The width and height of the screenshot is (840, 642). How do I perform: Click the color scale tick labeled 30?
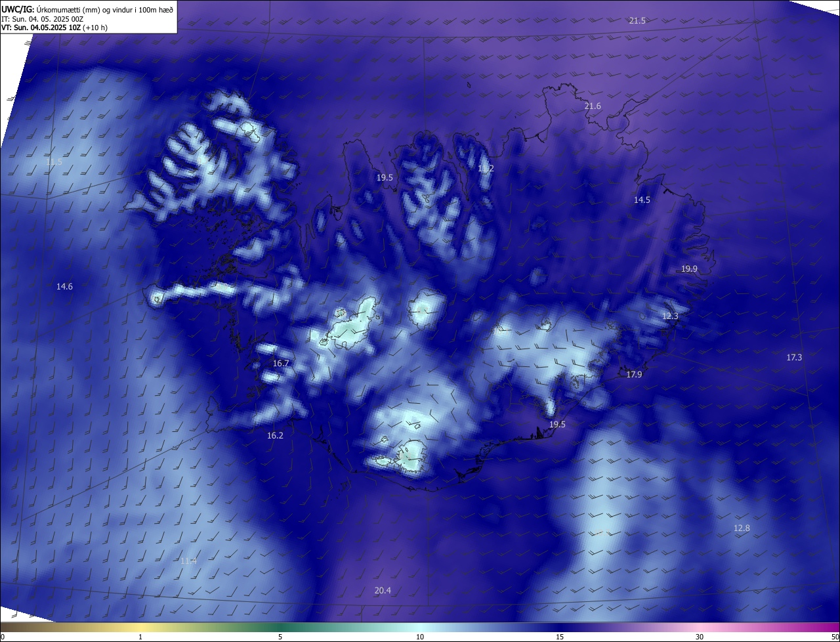click(x=700, y=637)
